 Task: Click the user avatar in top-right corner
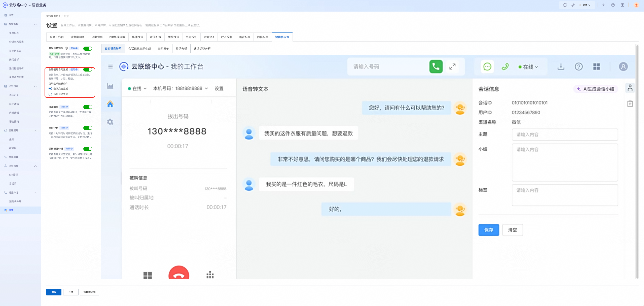636,5
